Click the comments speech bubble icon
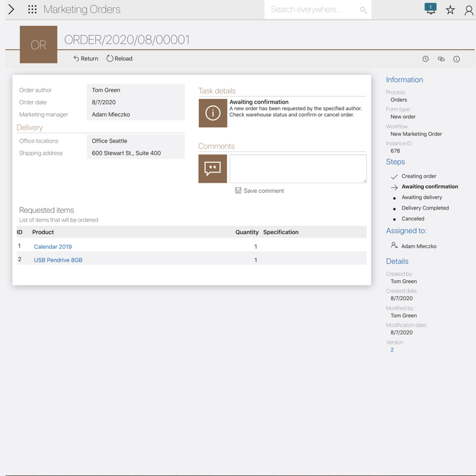 212,169
